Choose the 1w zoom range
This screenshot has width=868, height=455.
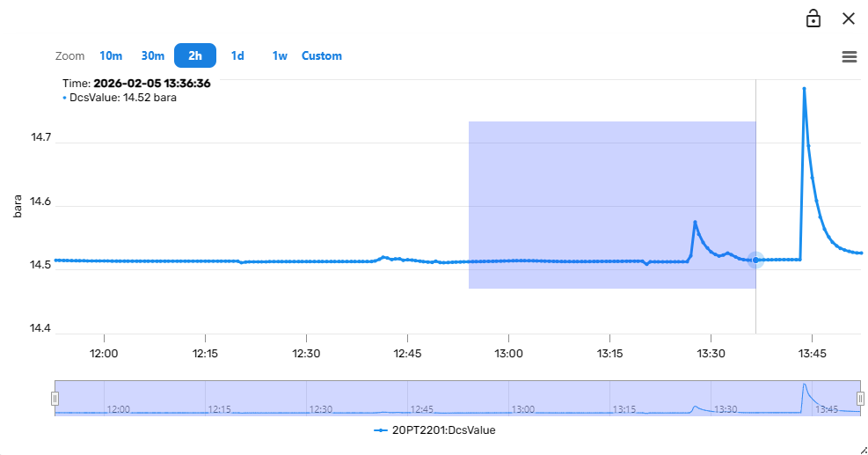(280, 55)
